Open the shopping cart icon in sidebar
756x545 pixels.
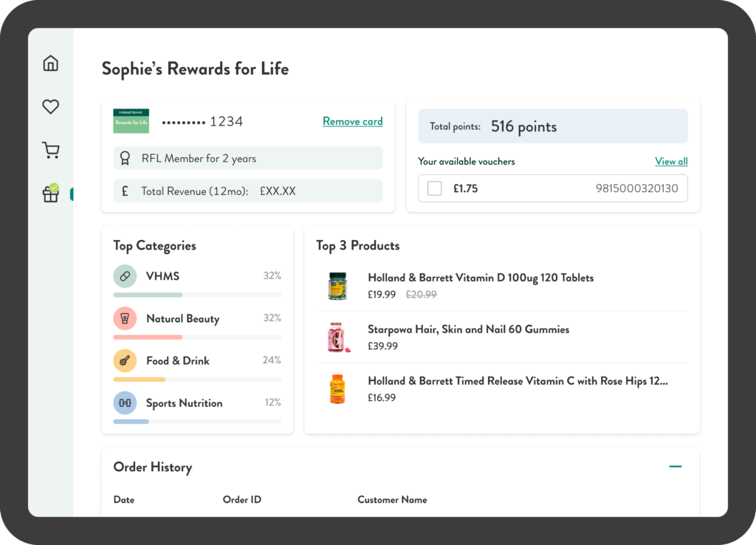[x=51, y=150]
